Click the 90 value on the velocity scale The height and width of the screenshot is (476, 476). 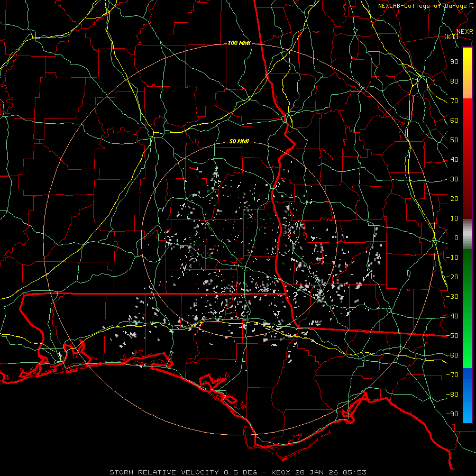pos(454,62)
